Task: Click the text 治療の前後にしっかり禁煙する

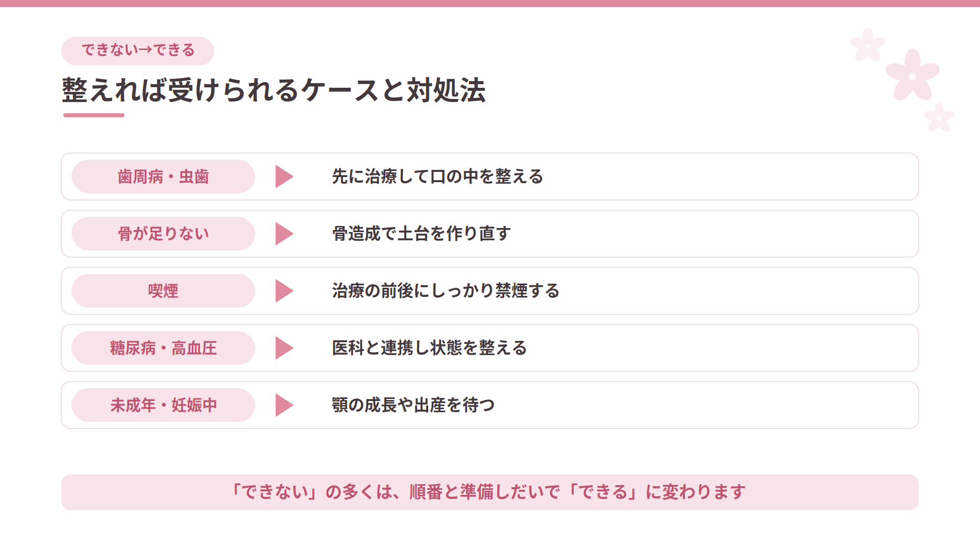Action: point(446,291)
